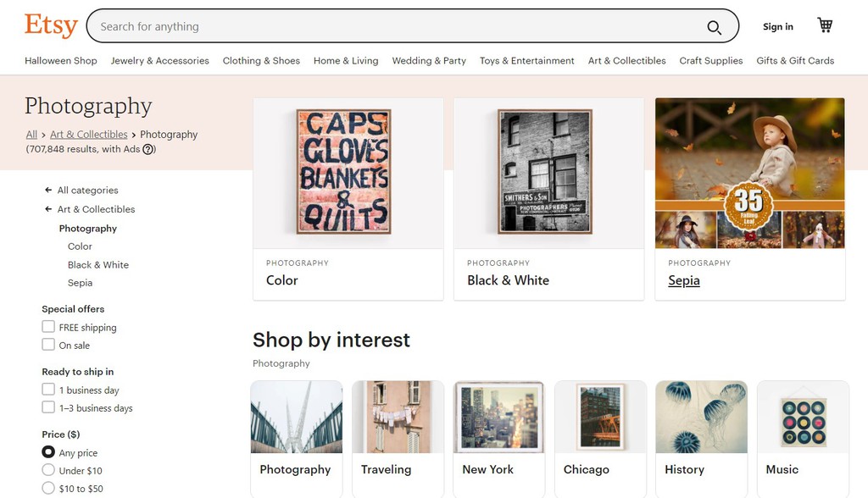Select the Under $10 price option
868x498 pixels.
pyautogui.click(x=48, y=471)
